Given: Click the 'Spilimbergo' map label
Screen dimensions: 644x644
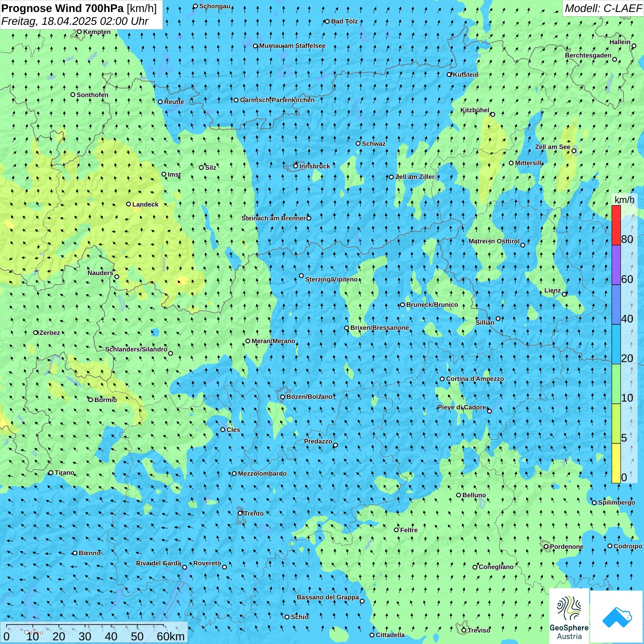Looking at the screenshot, I should (616, 503).
